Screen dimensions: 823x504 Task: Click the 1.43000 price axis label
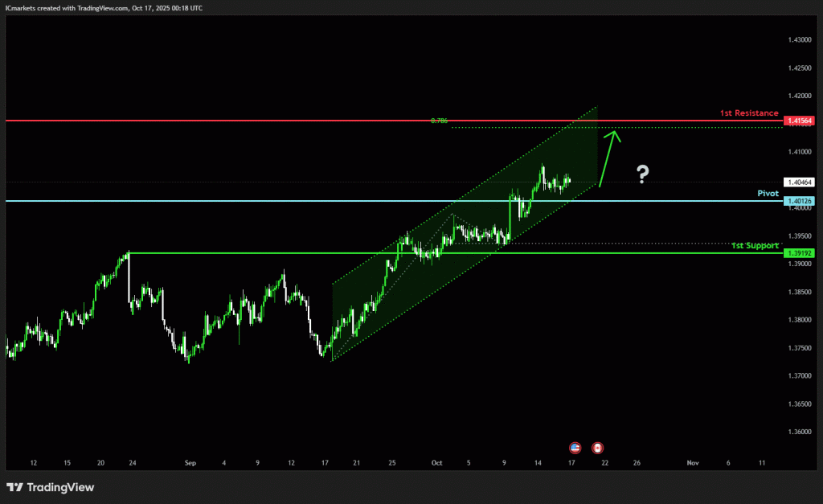(800, 39)
